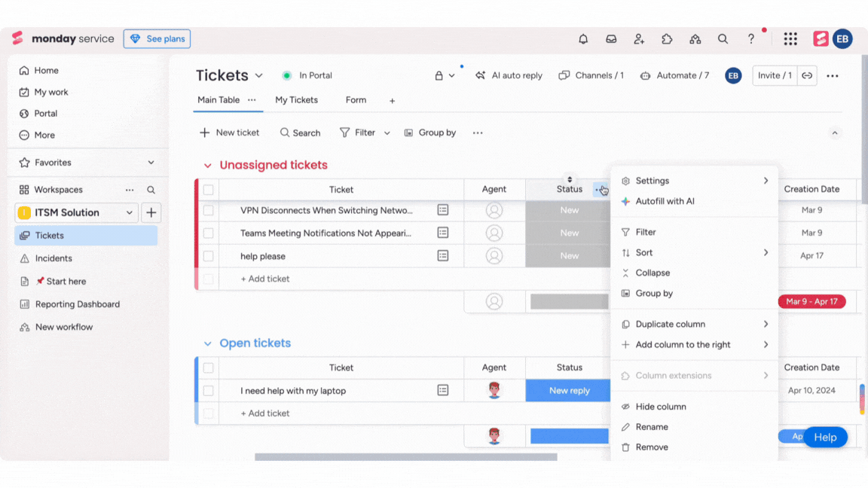Click the New status cell for VPN ticket
Image resolution: width=868 pixels, height=488 pixels.
point(568,210)
